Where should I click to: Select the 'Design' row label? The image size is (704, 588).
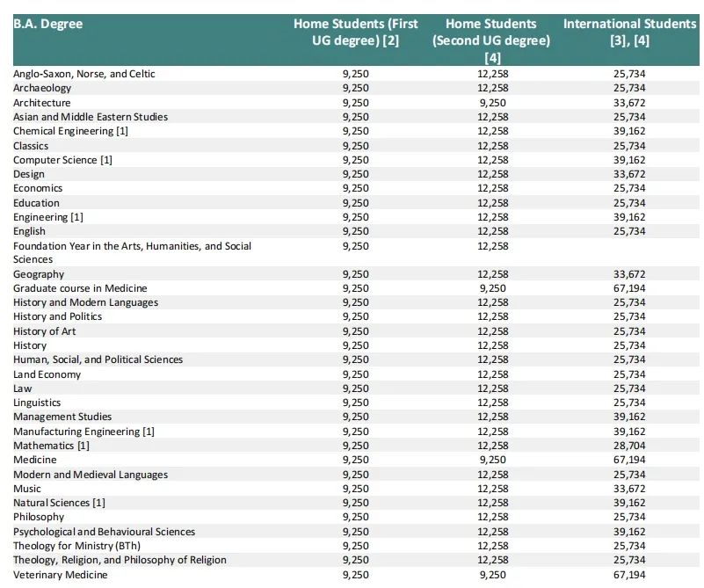[29, 174]
